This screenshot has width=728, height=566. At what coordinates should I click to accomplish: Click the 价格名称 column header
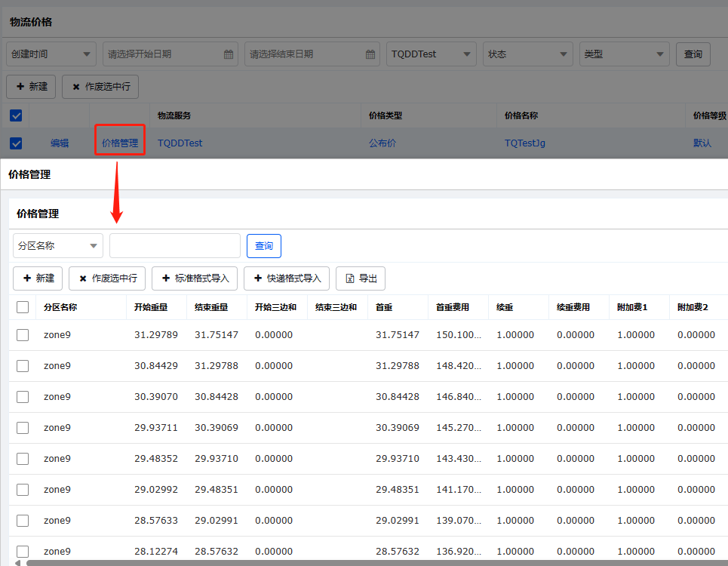pos(521,115)
